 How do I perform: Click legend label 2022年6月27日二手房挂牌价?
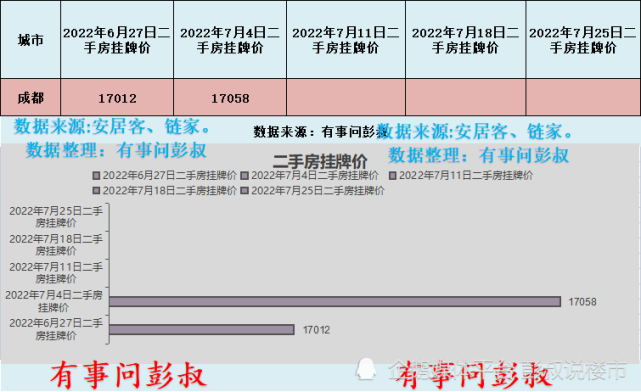coord(170,176)
